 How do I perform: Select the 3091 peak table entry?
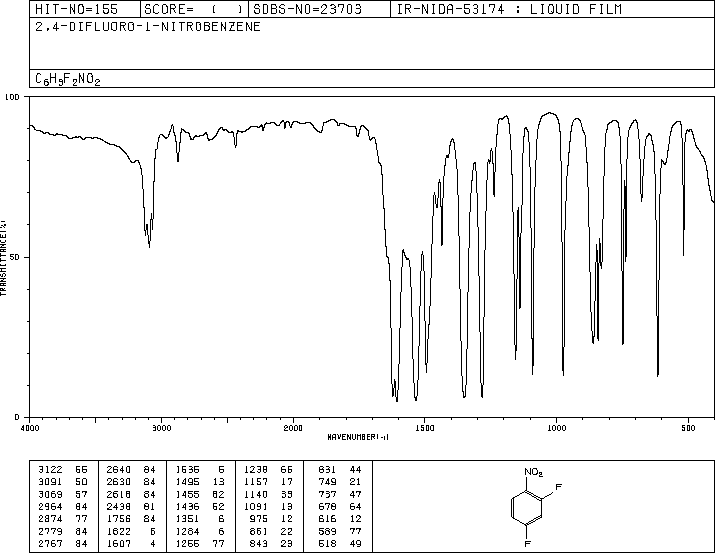[63, 482]
